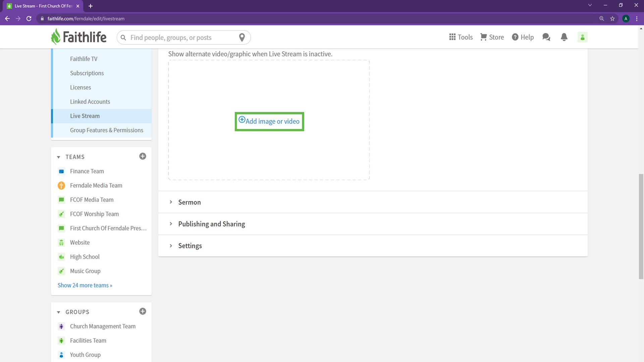Open the Tools grid menu
This screenshot has height=362, width=644.
(x=461, y=37)
